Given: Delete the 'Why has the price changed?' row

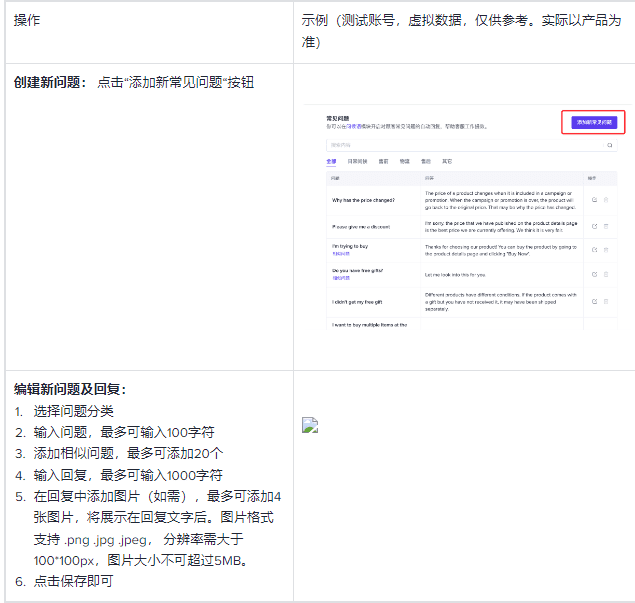Looking at the screenshot, I should (x=606, y=200).
